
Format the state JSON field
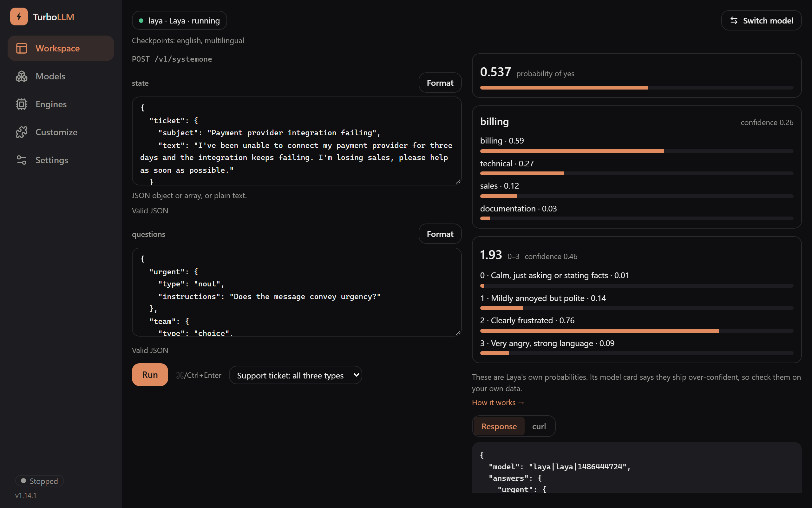pos(440,83)
